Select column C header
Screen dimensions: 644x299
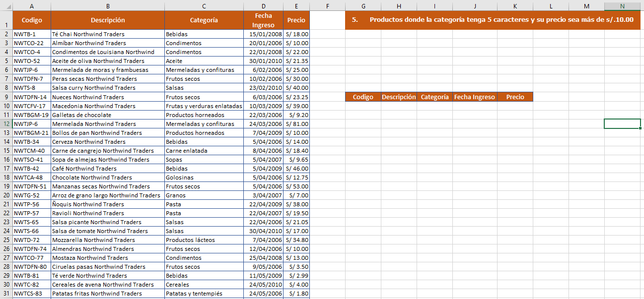coord(204,5)
